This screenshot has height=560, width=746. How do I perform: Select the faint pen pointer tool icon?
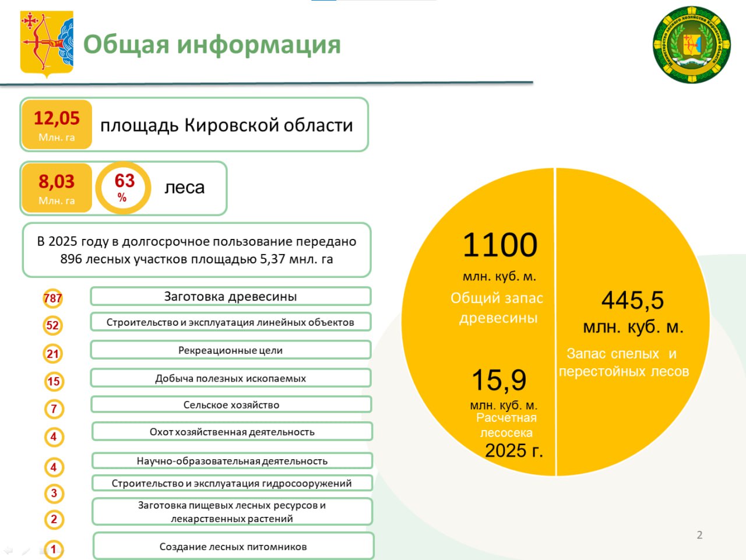pos(26,551)
